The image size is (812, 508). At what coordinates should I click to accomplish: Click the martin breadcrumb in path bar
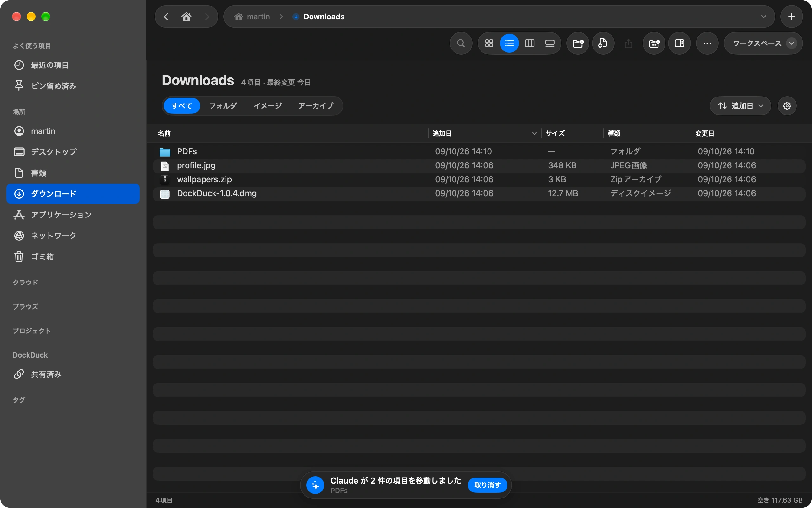coord(252,17)
